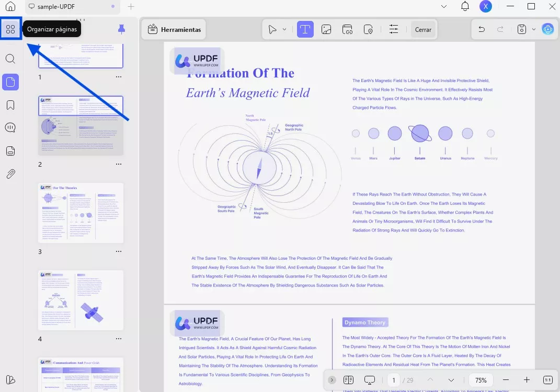Select the page 4 thumbnail

point(81,300)
